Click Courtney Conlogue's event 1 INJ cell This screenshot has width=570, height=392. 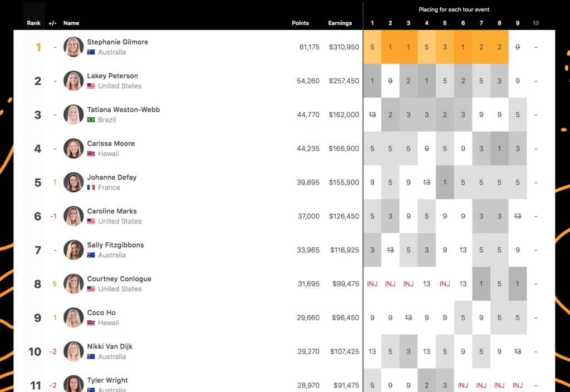point(372,284)
